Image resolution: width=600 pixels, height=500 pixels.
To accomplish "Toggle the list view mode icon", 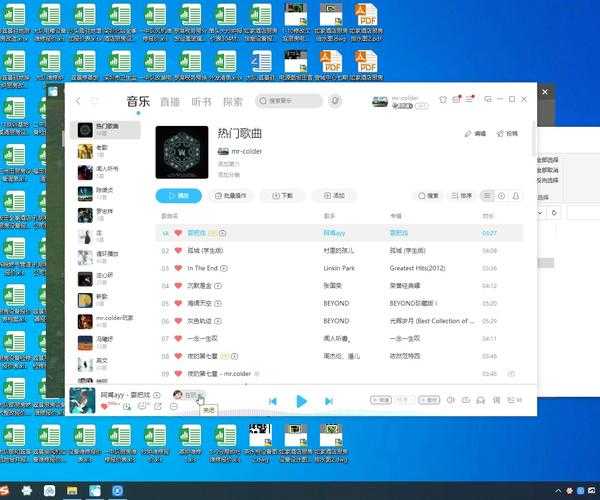I will [x=487, y=196].
